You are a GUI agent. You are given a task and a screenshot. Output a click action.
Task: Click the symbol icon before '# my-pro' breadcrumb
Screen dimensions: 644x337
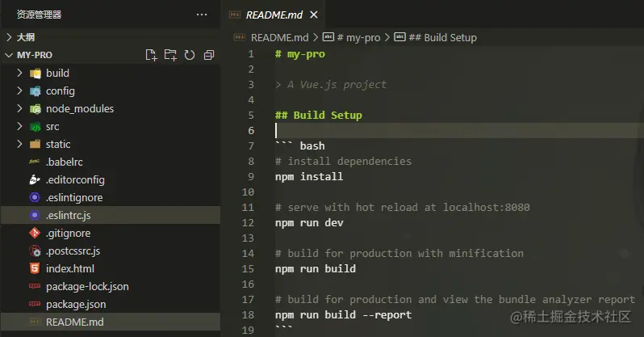[x=328, y=37]
